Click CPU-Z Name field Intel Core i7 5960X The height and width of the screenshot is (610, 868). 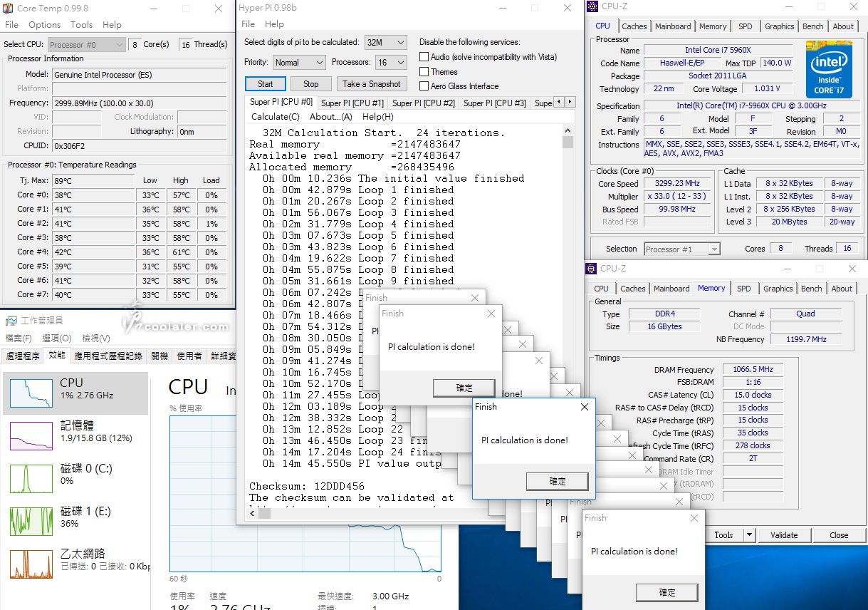click(718, 51)
